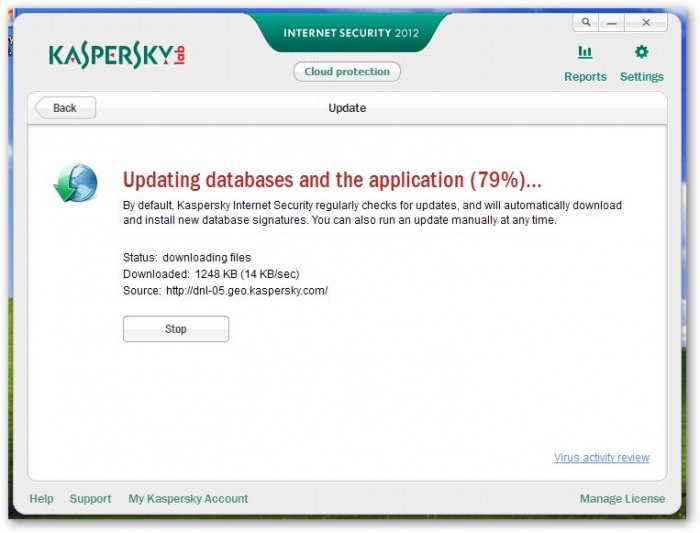Viewport: 700px width, 533px height.
Task: Close the Kaspersky window
Action: click(x=646, y=22)
